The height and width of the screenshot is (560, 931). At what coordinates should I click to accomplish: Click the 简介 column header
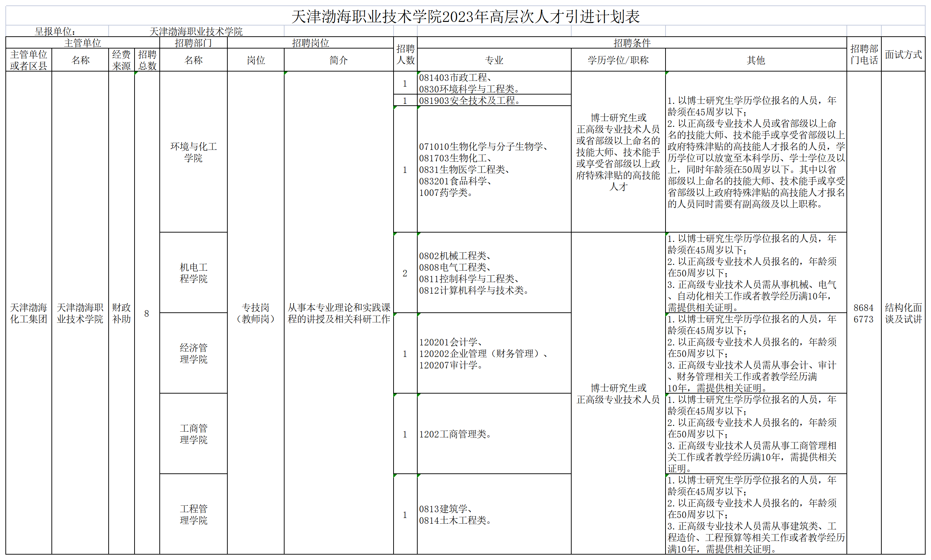(x=339, y=60)
